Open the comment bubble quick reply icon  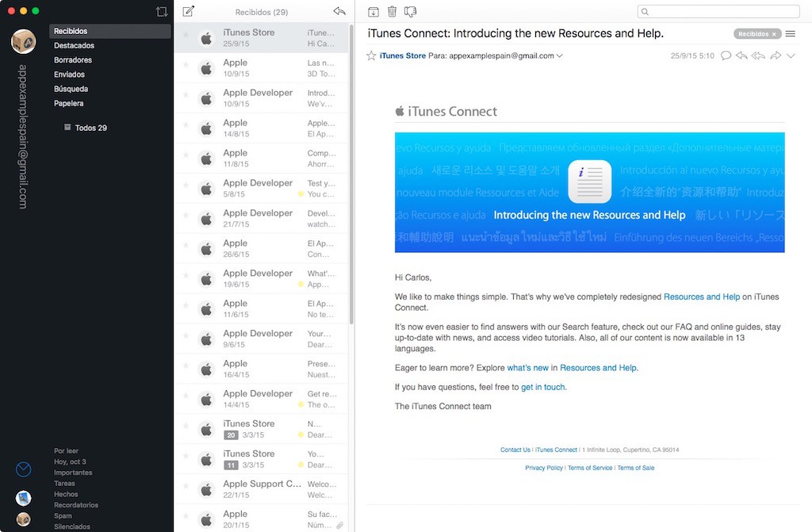726,55
